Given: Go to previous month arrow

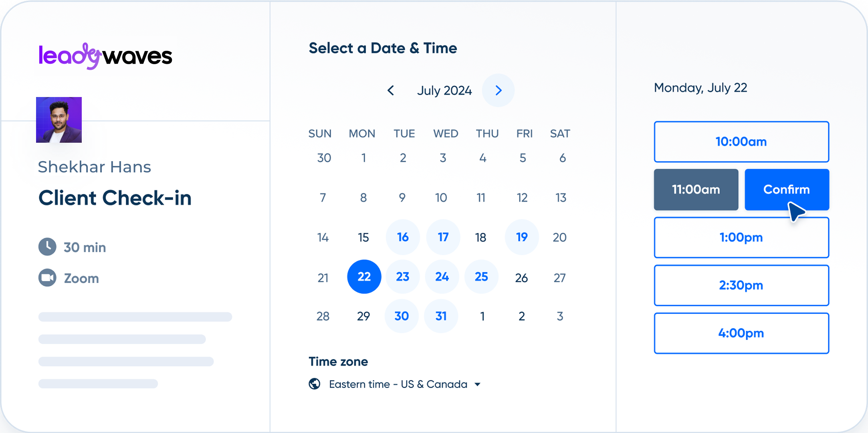Looking at the screenshot, I should pyautogui.click(x=391, y=91).
